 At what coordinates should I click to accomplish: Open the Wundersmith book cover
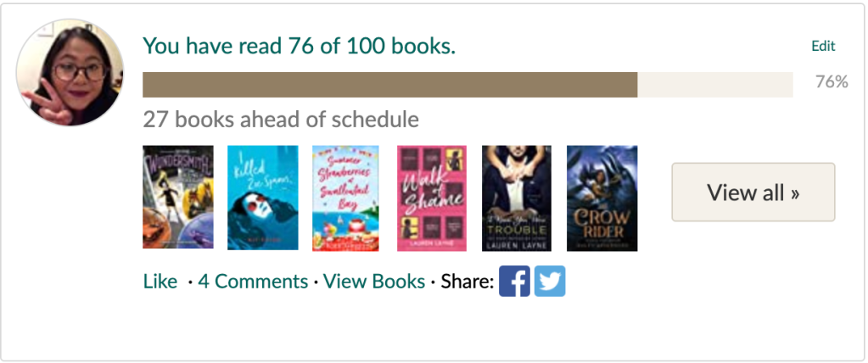tap(178, 198)
